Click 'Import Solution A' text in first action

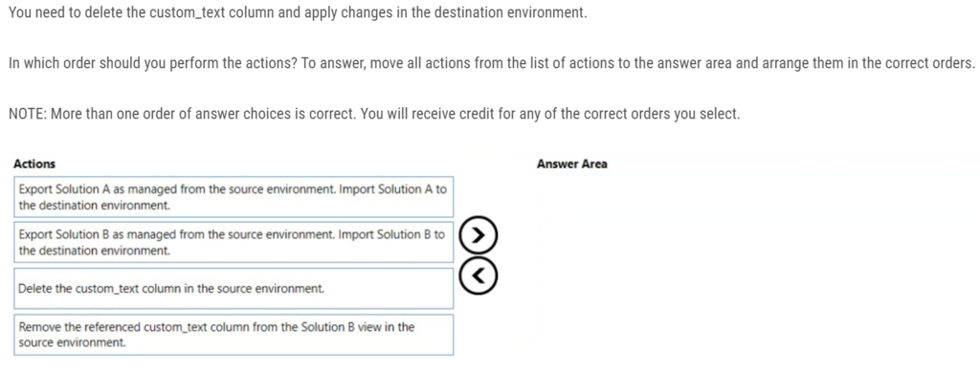click(x=387, y=189)
